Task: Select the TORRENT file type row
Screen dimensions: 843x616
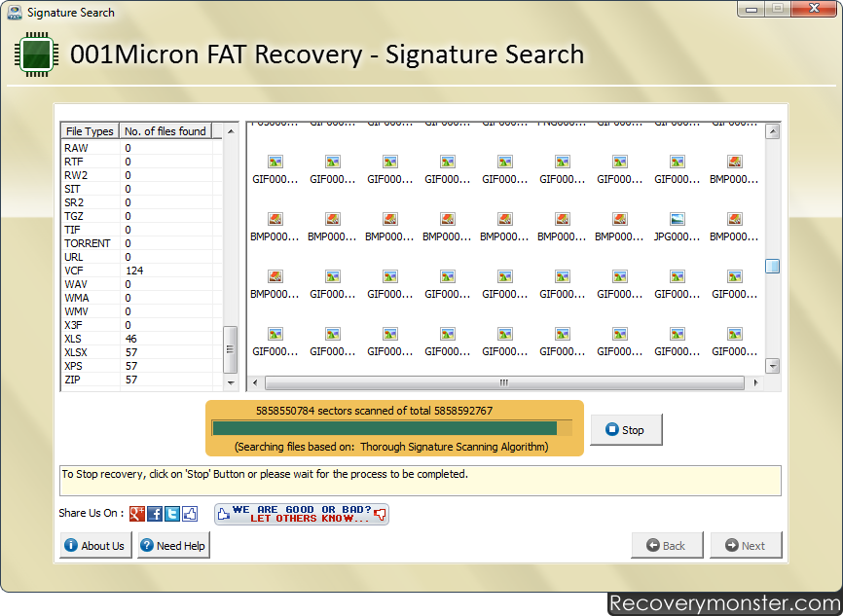Action: click(x=142, y=243)
